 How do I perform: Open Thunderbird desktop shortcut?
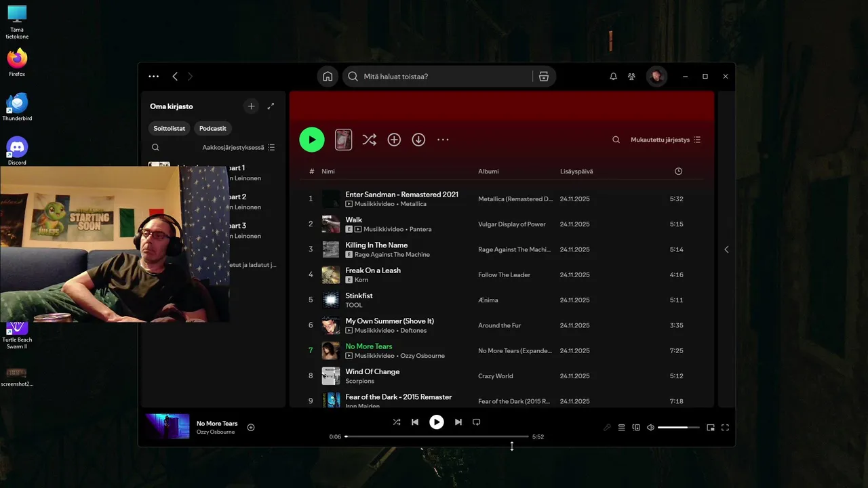[x=17, y=106]
